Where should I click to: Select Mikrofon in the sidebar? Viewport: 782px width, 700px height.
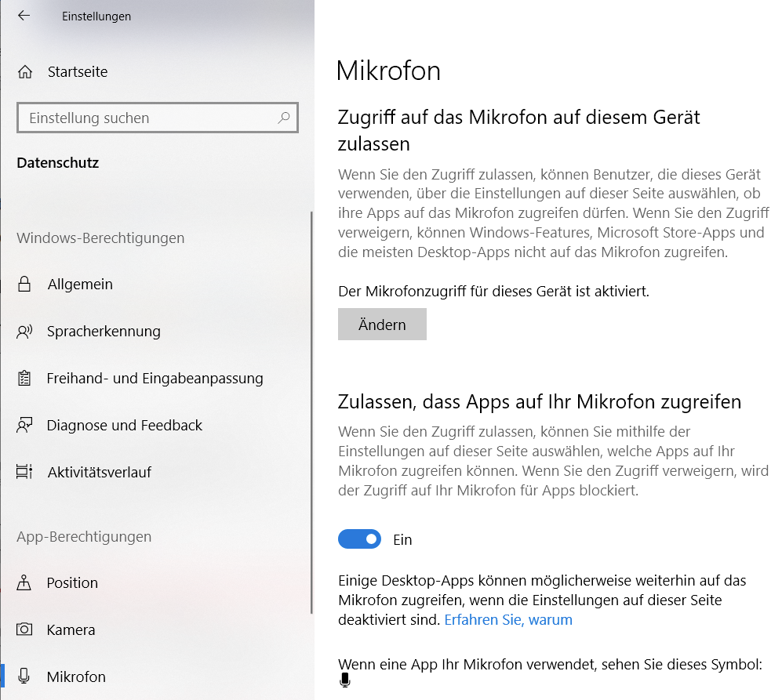click(x=76, y=676)
